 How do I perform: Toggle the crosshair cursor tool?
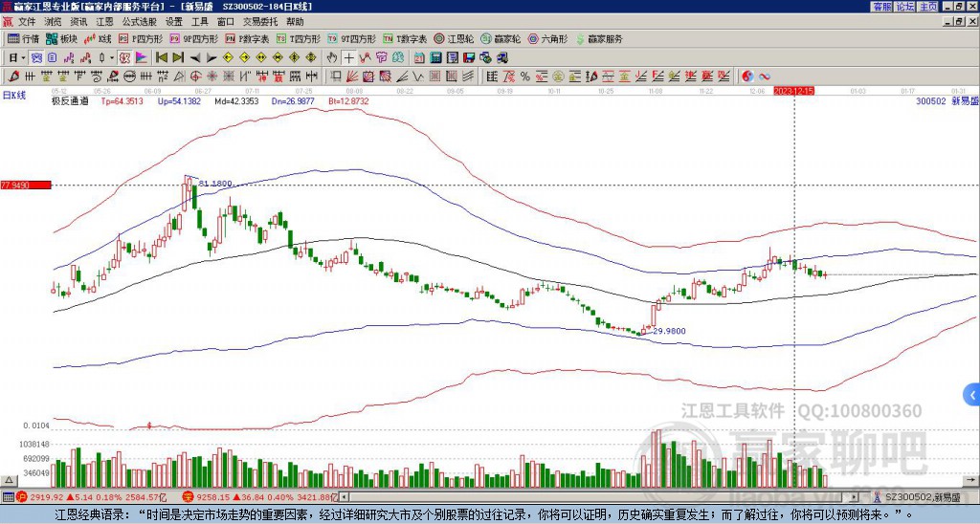(348, 58)
